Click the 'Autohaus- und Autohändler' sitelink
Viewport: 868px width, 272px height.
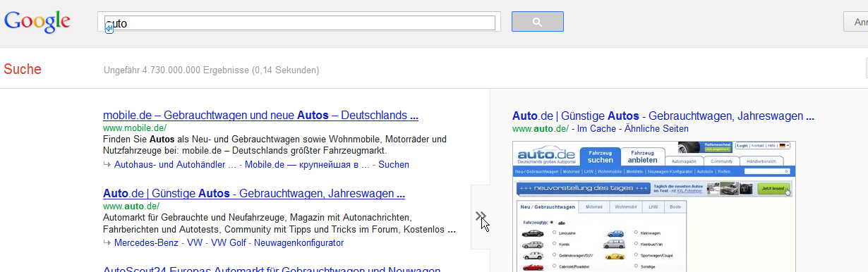(174, 164)
